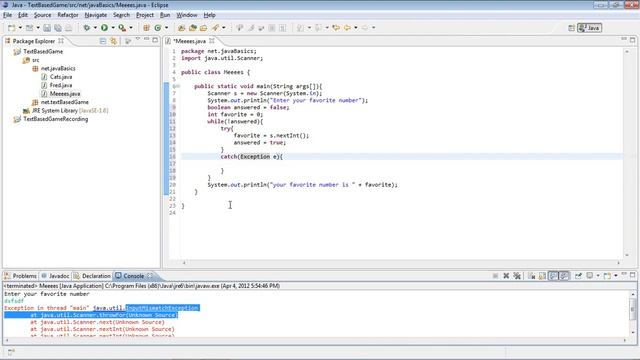This screenshot has width=640, height=360.
Task: Click the External Tools run icon
Action: click(x=122, y=28)
